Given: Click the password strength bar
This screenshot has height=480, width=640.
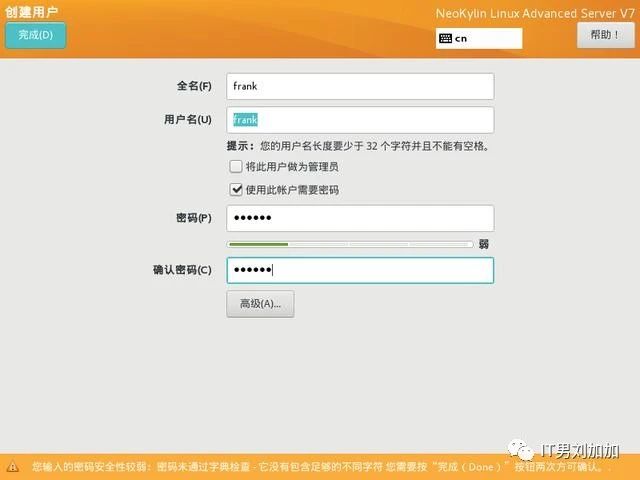Looking at the screenshot, I should [350, 244].
